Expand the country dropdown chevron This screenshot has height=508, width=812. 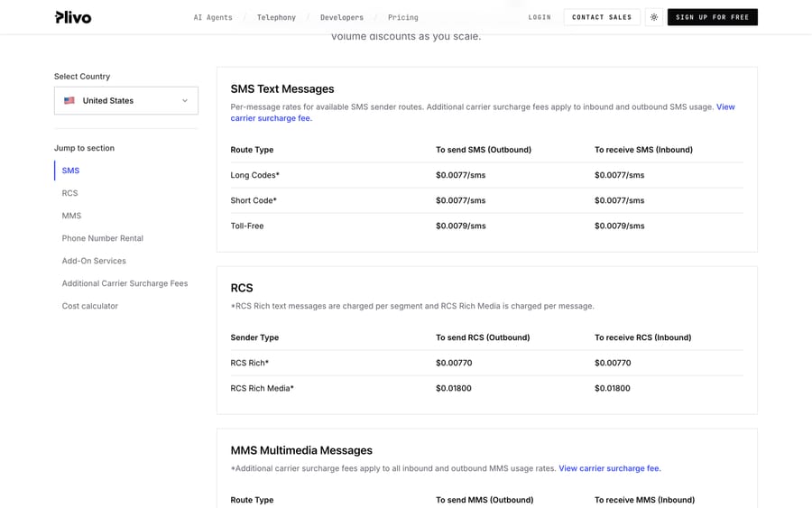(x=185, y=100)
